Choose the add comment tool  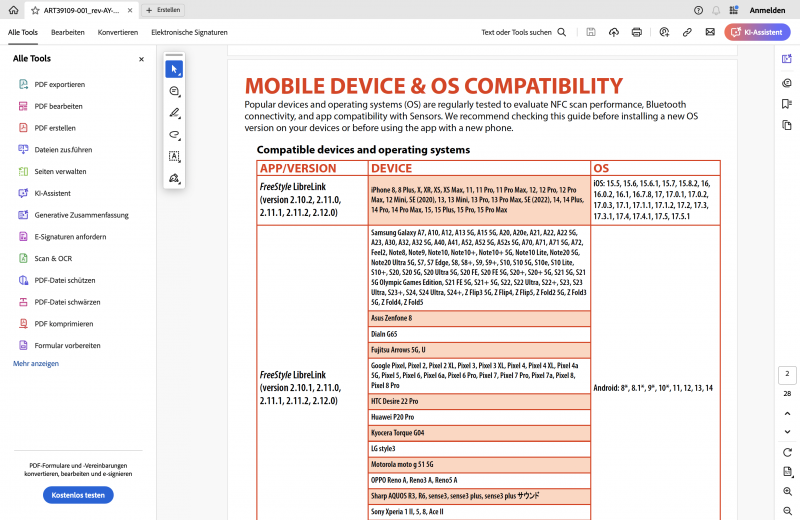click(x=174, y=91)
